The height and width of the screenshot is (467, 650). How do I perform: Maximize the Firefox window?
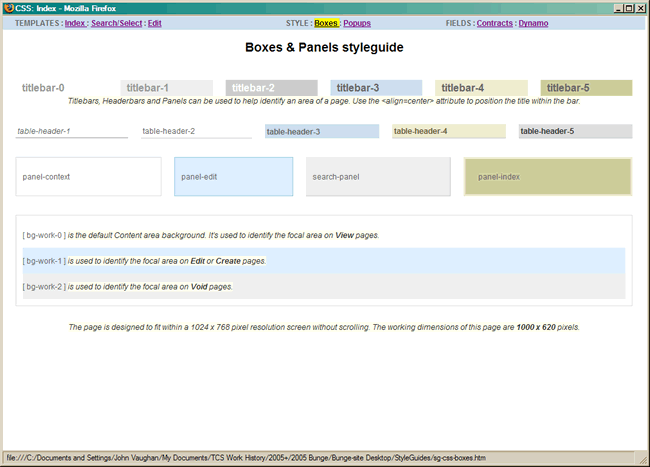coord(629,8)
